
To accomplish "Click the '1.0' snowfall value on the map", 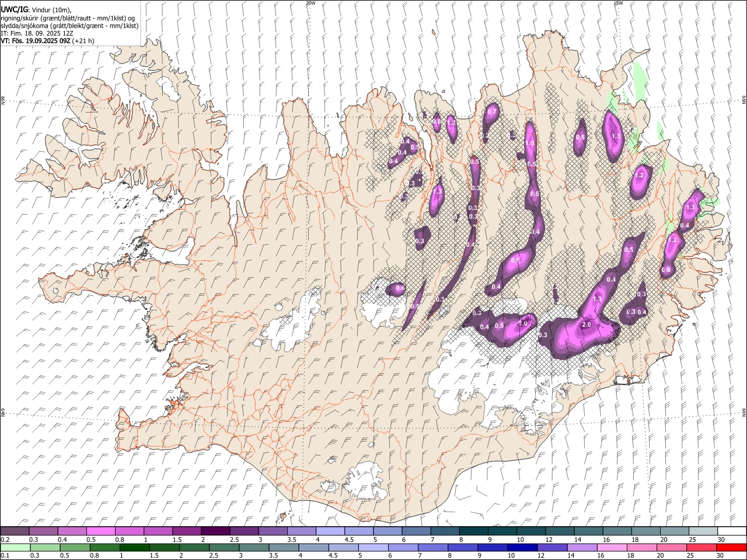I will tap(530, 143).
